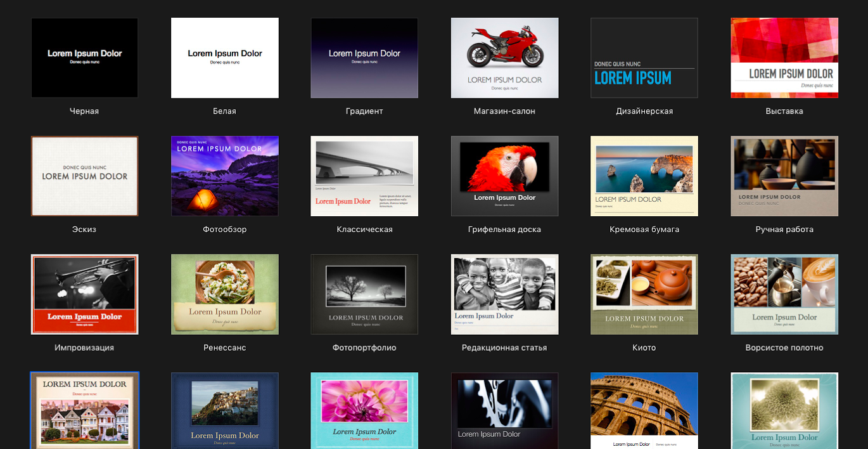
Task: Pick the Эскиз theme thumbnail
Action: click(84, 176)
